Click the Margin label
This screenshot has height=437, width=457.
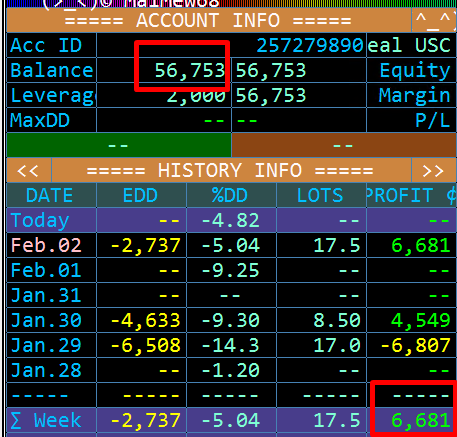pos(415,96)
